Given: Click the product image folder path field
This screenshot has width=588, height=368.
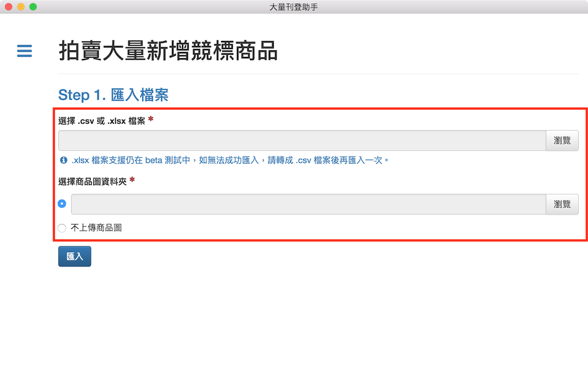Looking at the screenshot, I should (x=308, y=204).
